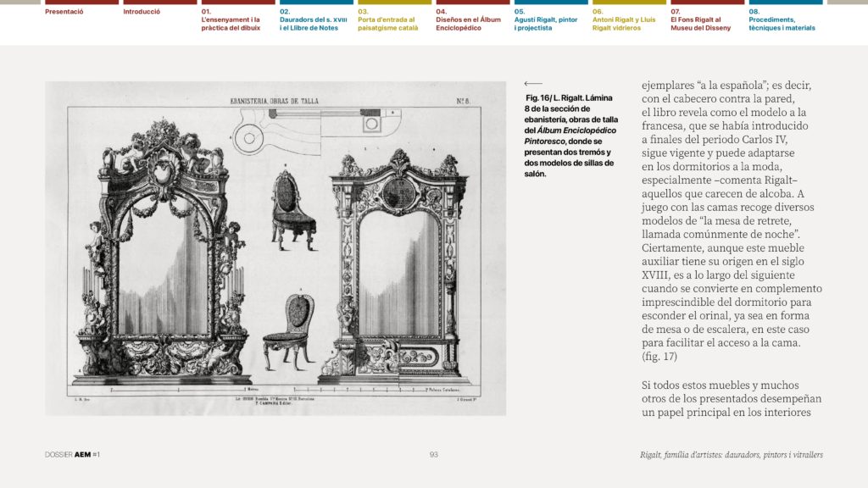Click page number 93 in the footer
The image size is (868, 488).
pos(434,455)
